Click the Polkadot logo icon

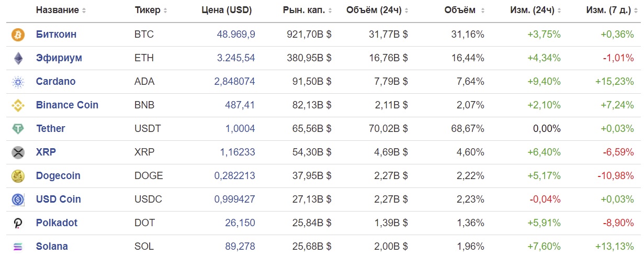pyautogui.click(x=18, y=224)
